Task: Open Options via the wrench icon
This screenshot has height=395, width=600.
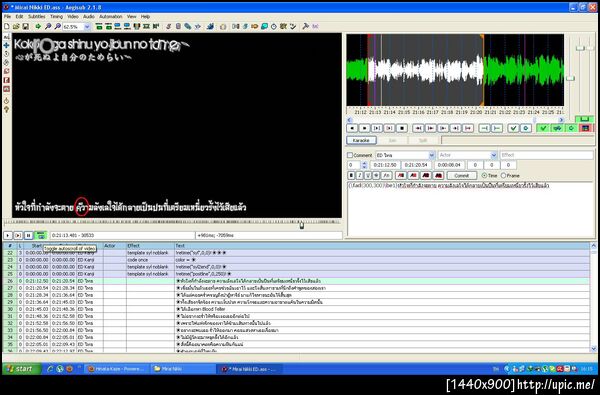Action: pos(305,26)
